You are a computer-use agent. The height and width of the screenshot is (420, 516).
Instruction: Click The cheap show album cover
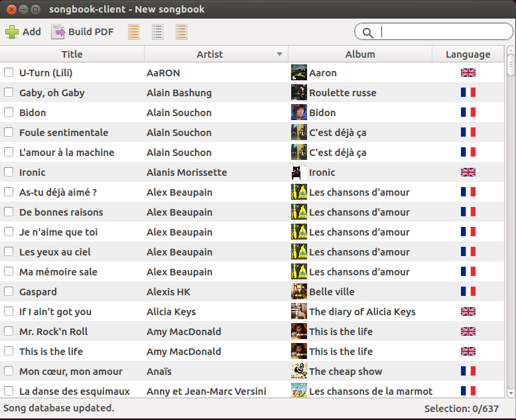[299, 372]
